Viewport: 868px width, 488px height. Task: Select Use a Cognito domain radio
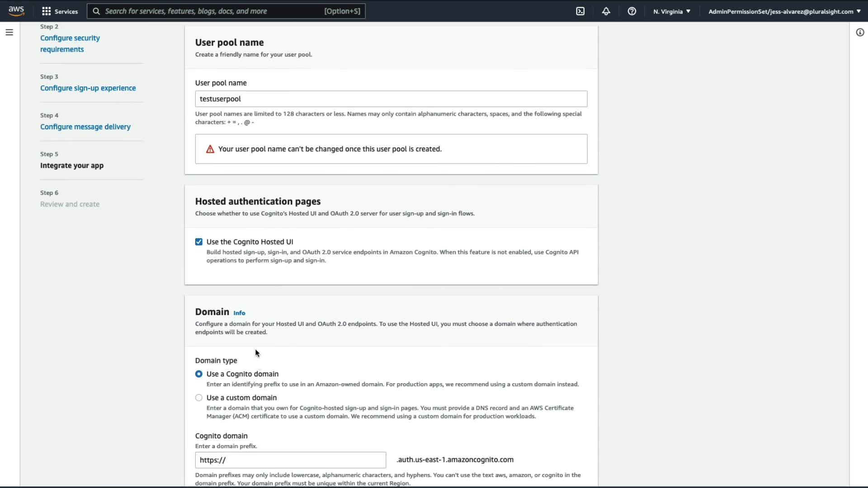coord(199,374)
